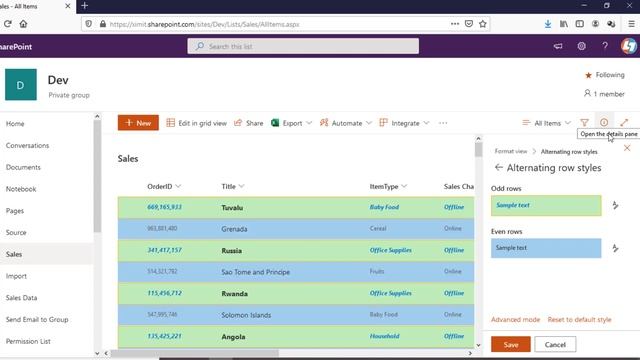Image resolution: width=640 pixels, height=360 pixels.
Task: Open the Russia row title
Action: (x=231, y=251)
